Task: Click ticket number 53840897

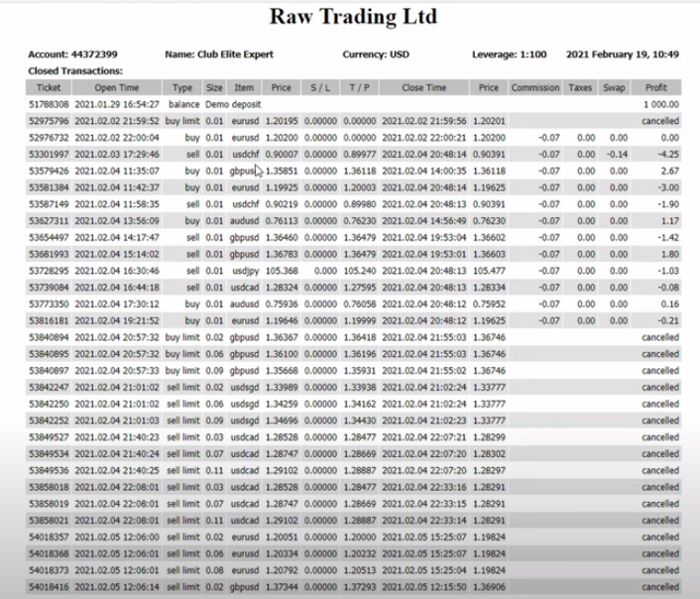Action: 50,371
